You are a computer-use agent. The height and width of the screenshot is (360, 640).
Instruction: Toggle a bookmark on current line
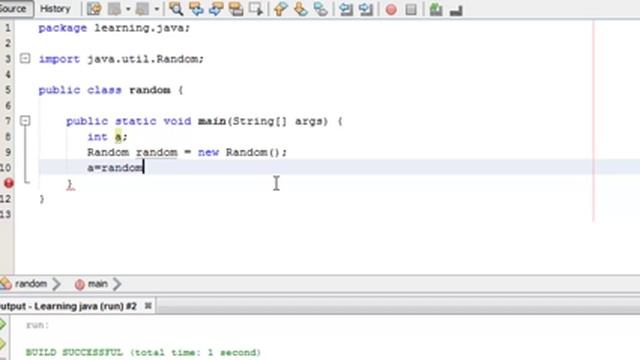pos(321,9)
